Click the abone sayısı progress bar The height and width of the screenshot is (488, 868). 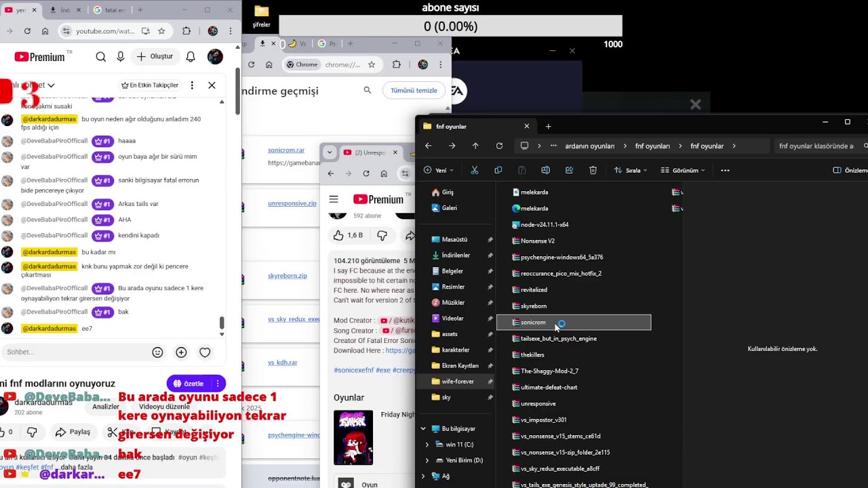(x=450, y=26)
